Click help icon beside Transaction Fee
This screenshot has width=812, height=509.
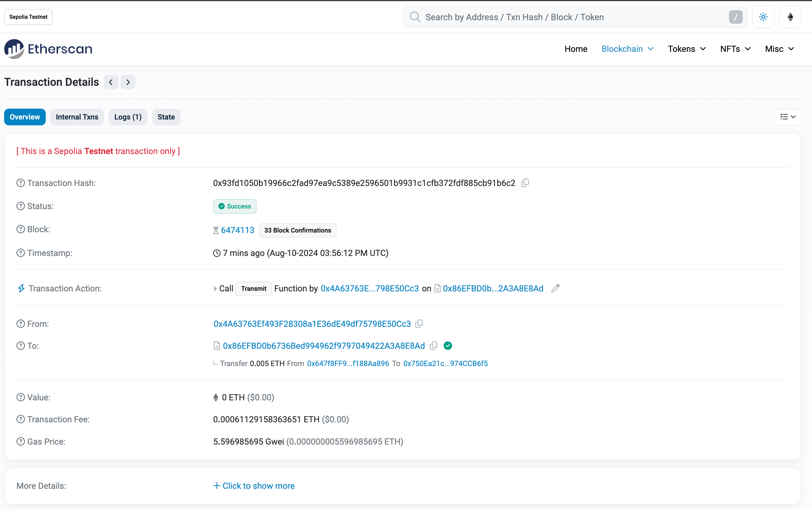click(21, 419)
